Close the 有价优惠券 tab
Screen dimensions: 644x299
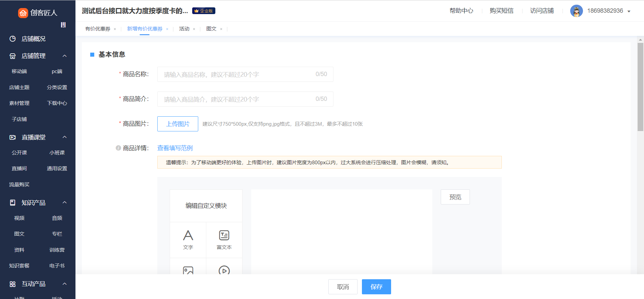coord(115,29)
